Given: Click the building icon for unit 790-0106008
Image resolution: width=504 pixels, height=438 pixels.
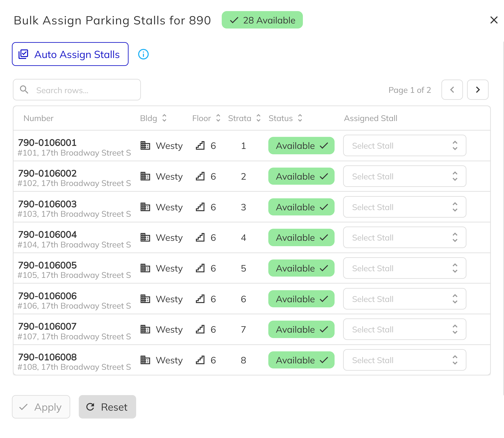Looking at the screenshot, I should click(145, 360).
